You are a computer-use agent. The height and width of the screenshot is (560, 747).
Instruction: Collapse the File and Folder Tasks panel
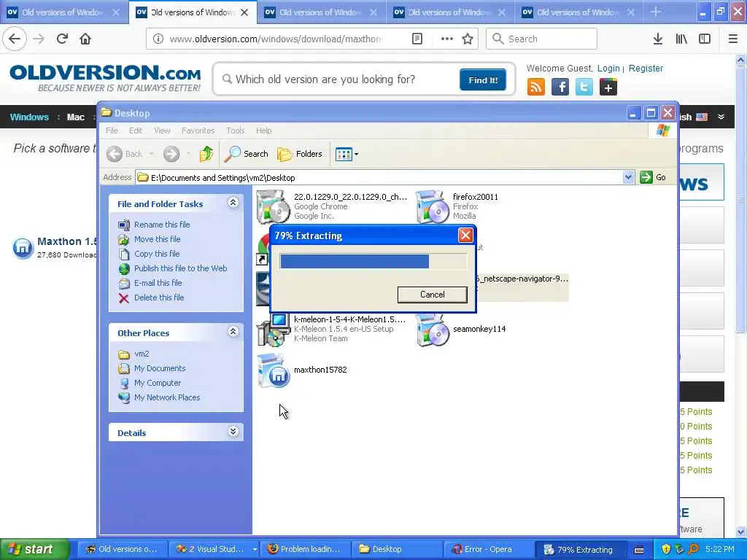233,203
